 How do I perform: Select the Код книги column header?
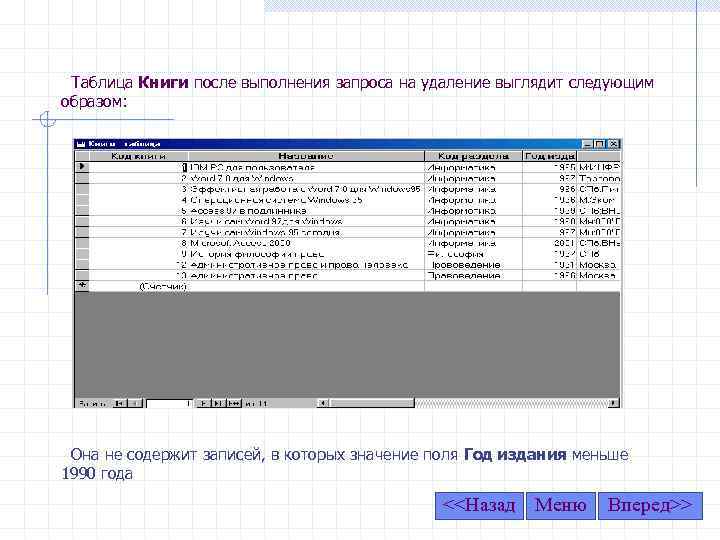(x=138, y=156)
